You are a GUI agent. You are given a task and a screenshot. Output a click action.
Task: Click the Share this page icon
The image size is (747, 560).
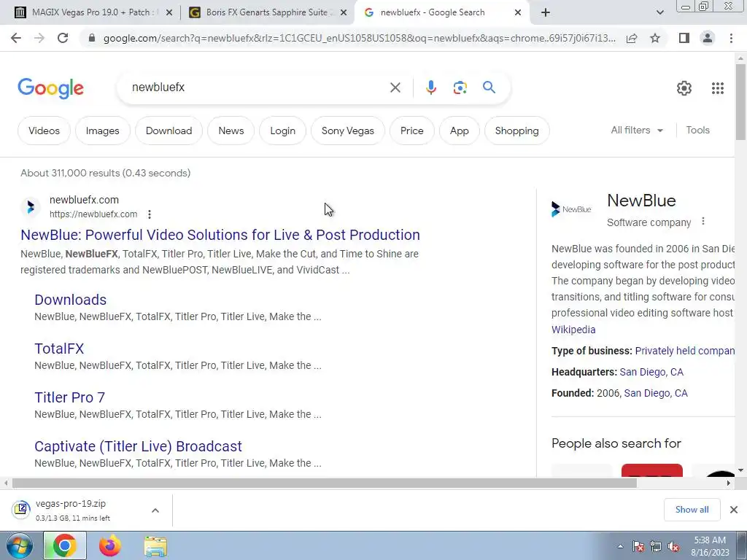tap(632, 38)
